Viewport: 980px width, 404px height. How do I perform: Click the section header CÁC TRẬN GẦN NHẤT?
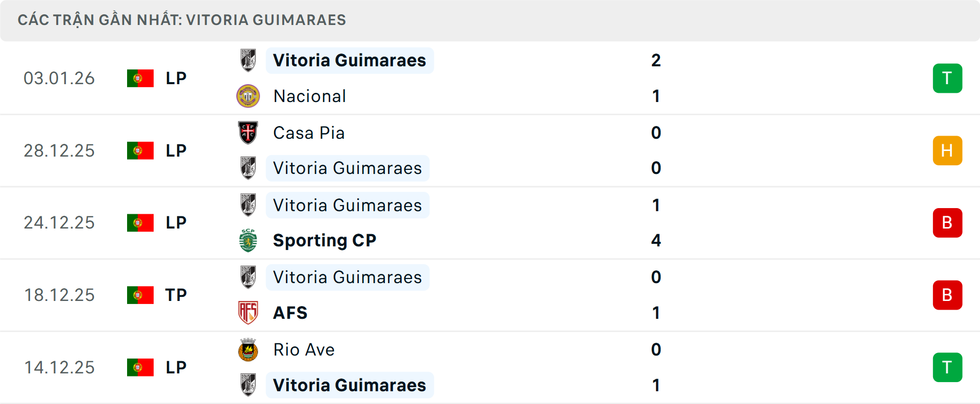pos(182,20)
